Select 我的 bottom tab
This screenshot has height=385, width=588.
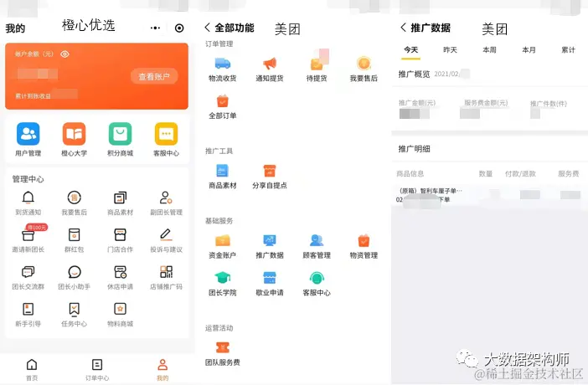point(162,369)
